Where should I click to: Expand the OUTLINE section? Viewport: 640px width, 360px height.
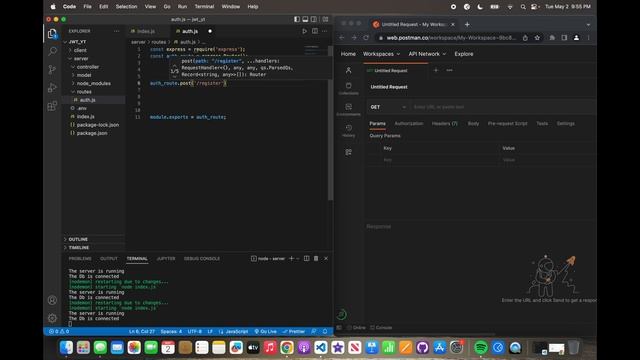(x=78, y=239)
